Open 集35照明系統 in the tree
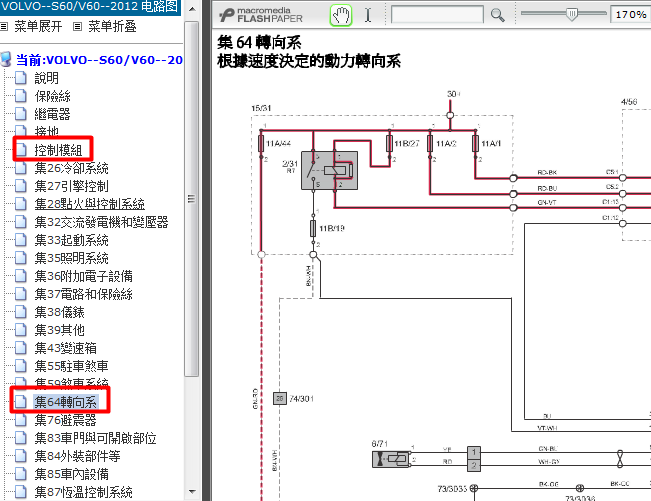Viewport: 651px width, 501px height. click(x=71, y=258)
